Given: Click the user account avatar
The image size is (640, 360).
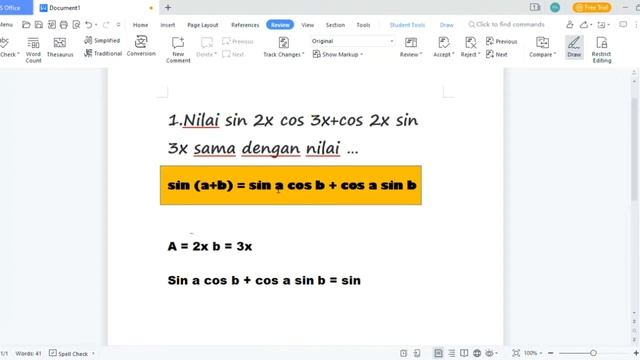Looking at the screenshot, I should 555,7.
